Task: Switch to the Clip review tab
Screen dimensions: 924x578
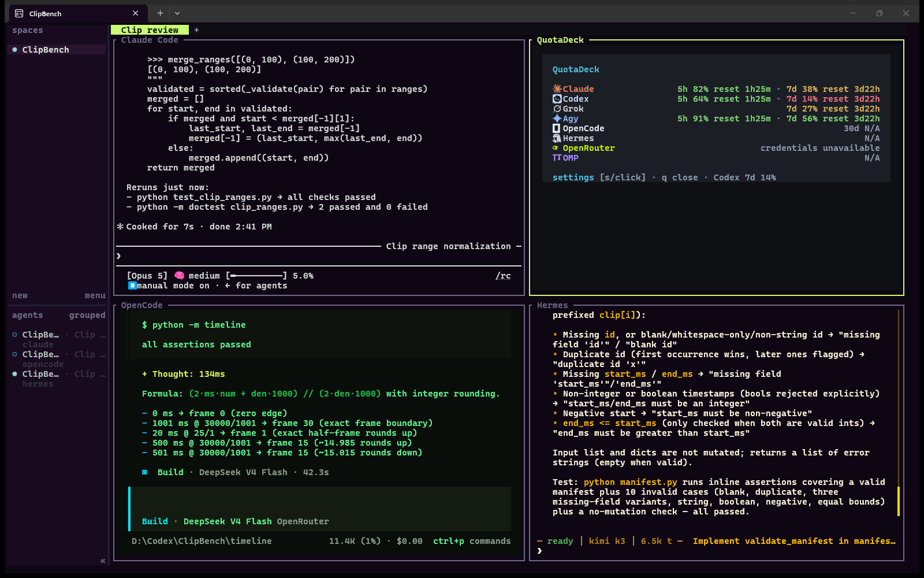Action: (x=150, y=30)
